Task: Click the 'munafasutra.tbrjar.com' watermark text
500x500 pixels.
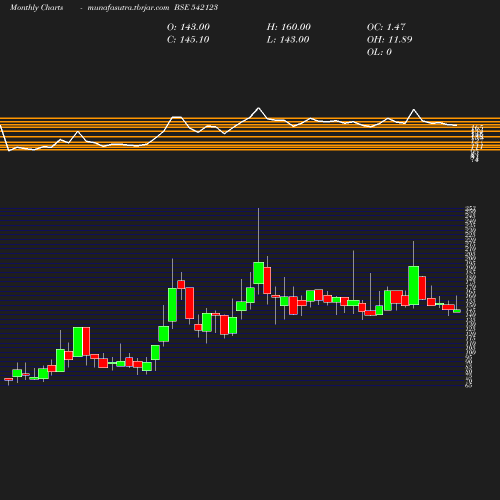Action: (128, 7)
